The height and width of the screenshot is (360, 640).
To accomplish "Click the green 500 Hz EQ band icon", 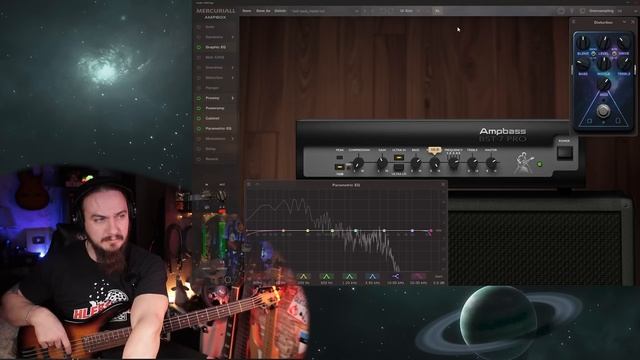I will [x=326, y=277].
